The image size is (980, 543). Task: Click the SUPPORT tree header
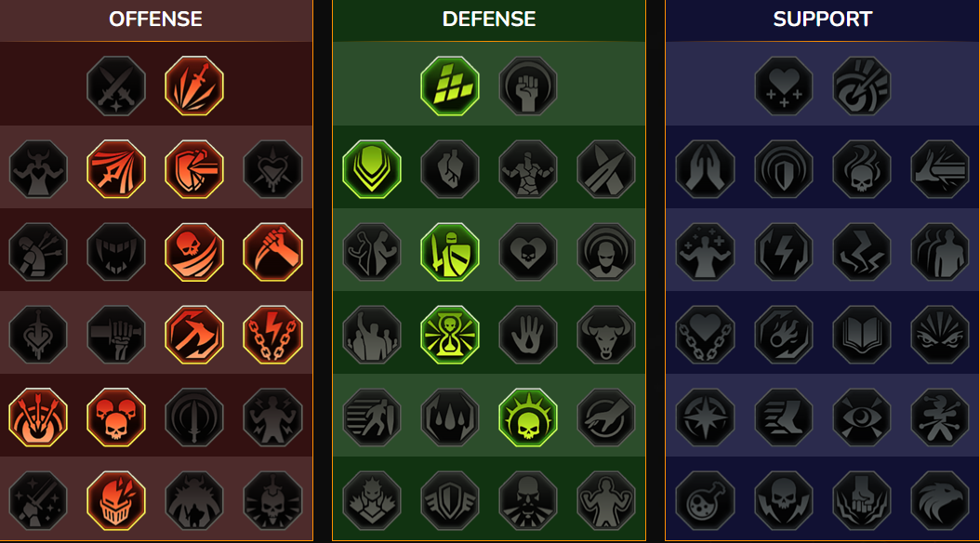(x=823, y=20)
